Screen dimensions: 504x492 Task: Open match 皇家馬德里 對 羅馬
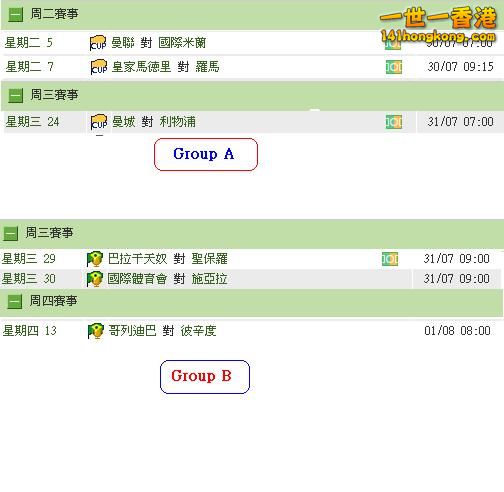(x=166, y=67)
